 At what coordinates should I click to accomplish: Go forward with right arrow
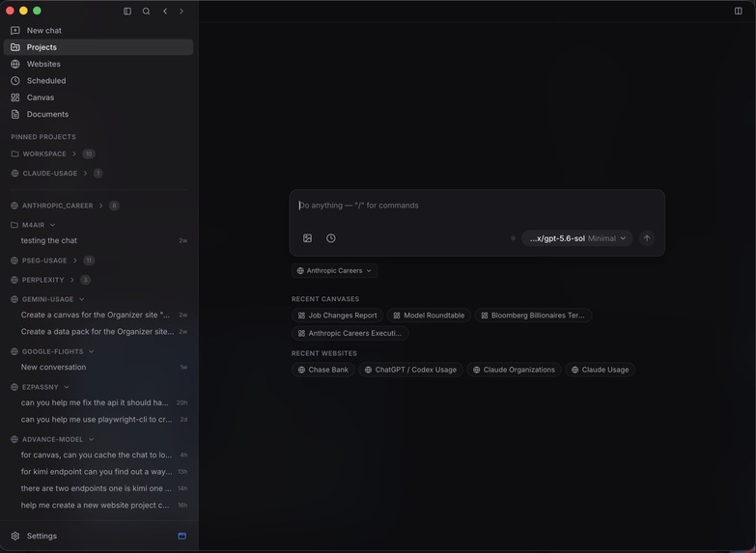182,11
